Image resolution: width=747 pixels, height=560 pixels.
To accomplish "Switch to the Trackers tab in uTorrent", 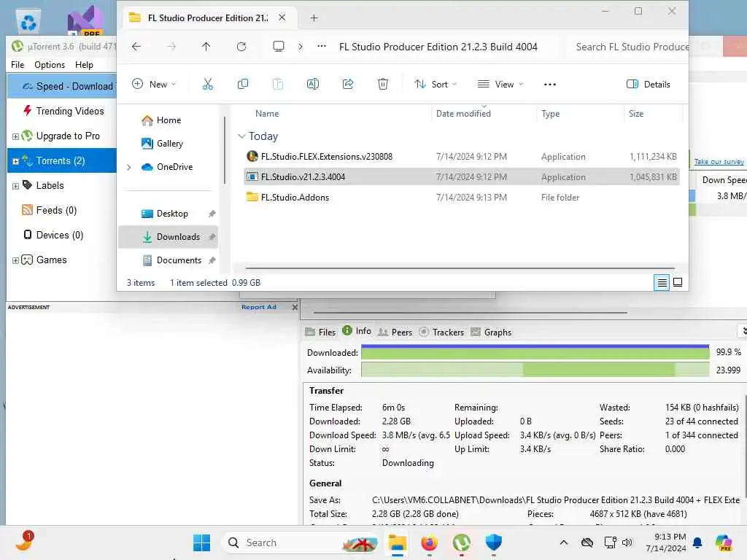I will click(x=441, y=332).
